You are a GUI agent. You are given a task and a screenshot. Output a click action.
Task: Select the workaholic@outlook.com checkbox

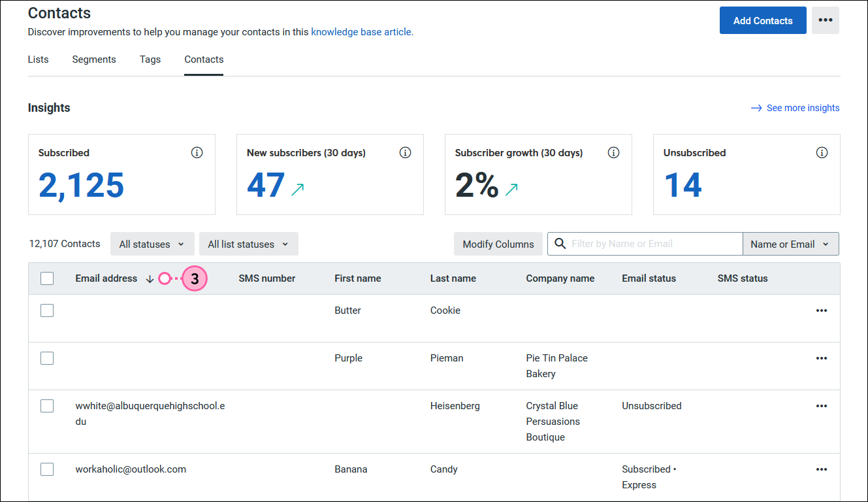[47, 469]
